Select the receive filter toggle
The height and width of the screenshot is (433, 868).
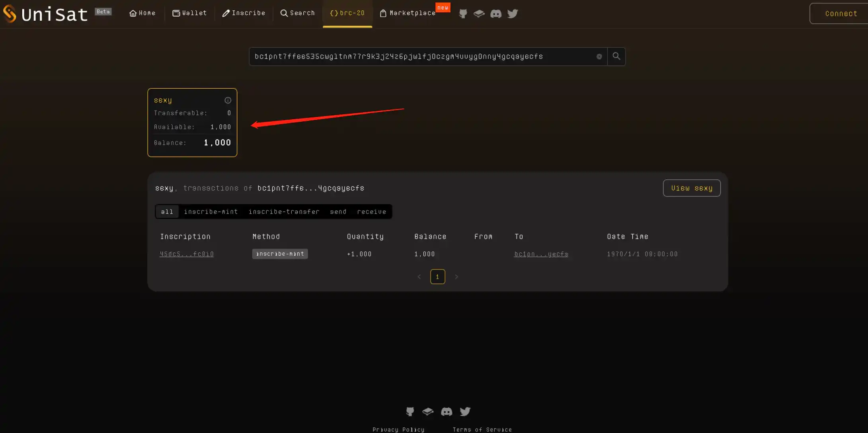coord(371,211)
